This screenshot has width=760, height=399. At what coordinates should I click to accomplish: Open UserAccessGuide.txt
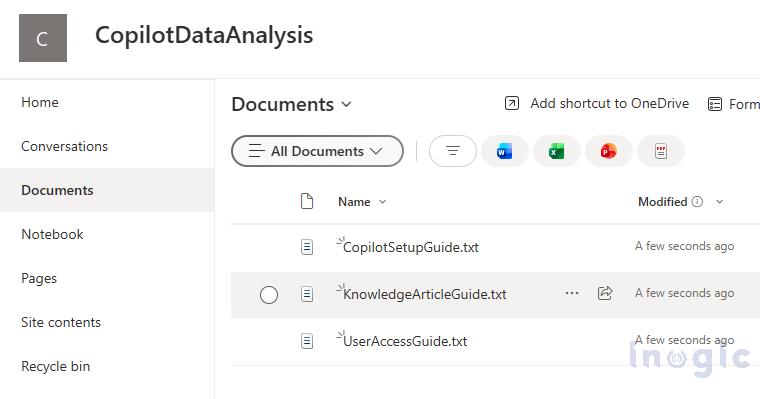click(405, 341)
